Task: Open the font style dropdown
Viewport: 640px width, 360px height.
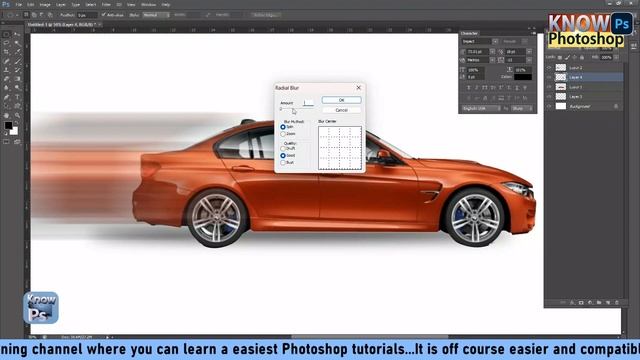Action: [x=524, y=42]
